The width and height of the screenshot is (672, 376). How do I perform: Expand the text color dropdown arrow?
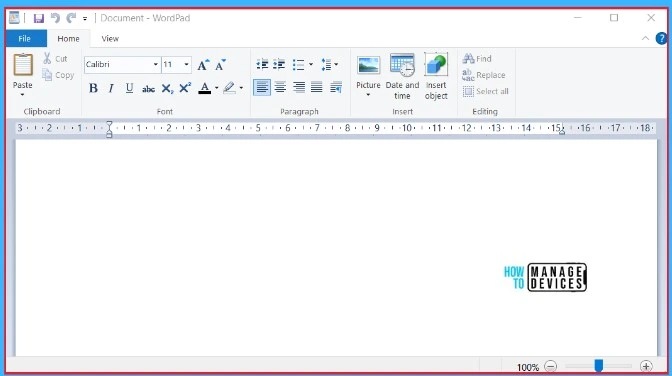(216, 88)
